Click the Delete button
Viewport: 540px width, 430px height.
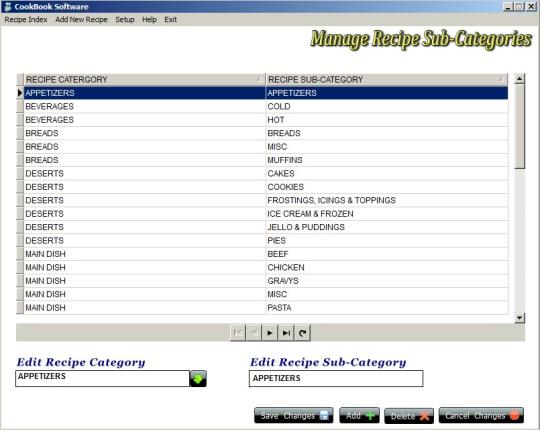click(409, 416)
